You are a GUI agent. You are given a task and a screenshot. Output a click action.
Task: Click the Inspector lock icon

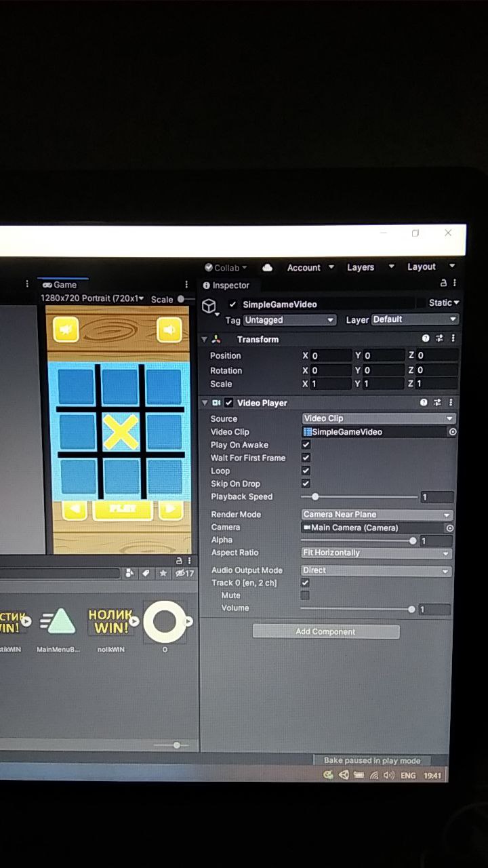pyautogui.click(x=443, y=283)
